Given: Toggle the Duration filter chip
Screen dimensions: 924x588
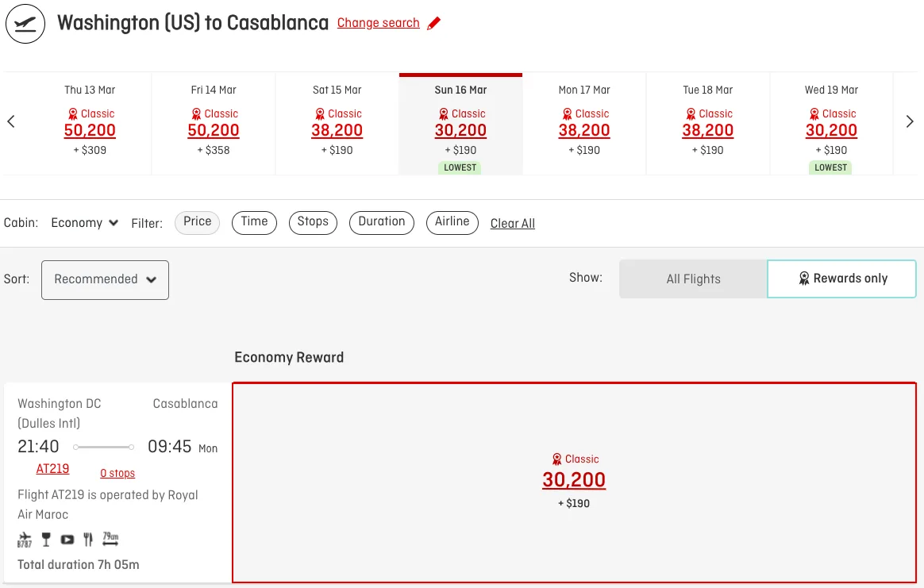Looking at the screenshot, I should coord(382,222).
